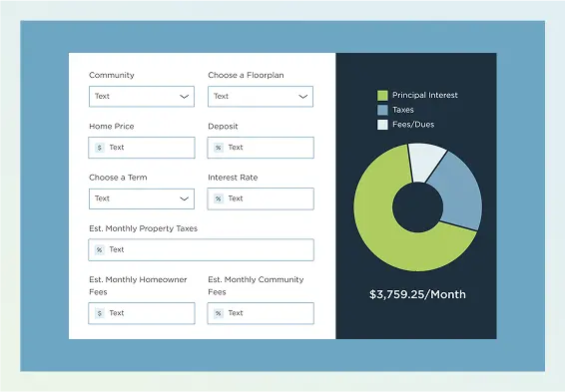Click the percent icon in Interest Rate
565x392 pixels.
219,198
